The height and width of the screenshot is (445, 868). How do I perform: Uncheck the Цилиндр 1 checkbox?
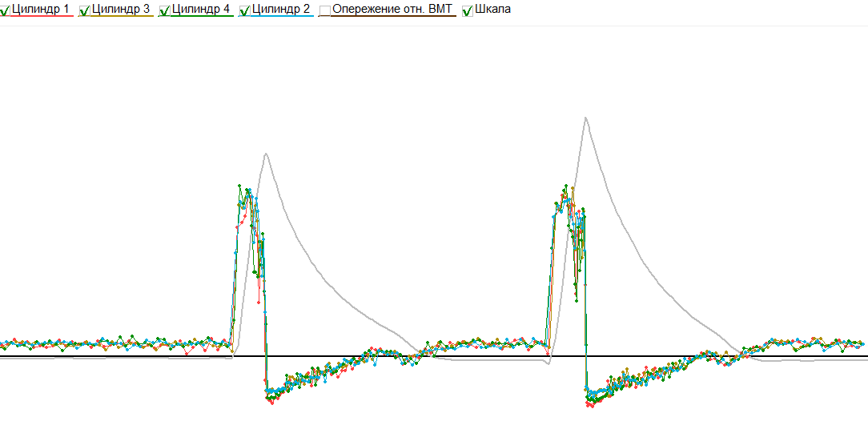click(x=5, y=10)
